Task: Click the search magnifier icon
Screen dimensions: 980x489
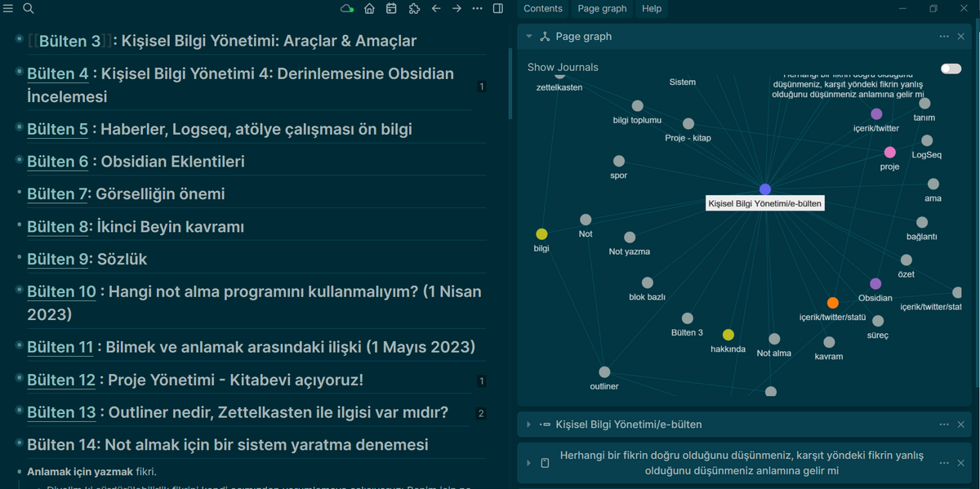Action: click(28, 8)
